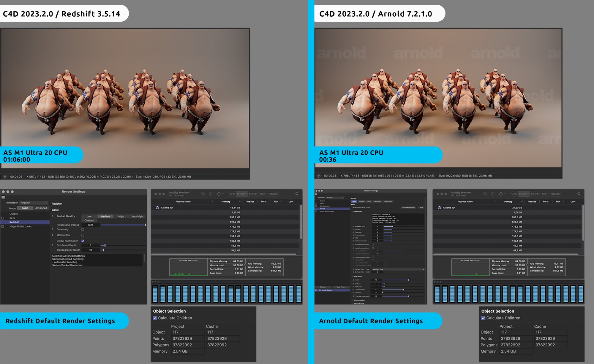Toggle Calculate Children in right Object Selection panel
Image resolution: width=594 pixels, height=364 pixels.
click(483, 318)
